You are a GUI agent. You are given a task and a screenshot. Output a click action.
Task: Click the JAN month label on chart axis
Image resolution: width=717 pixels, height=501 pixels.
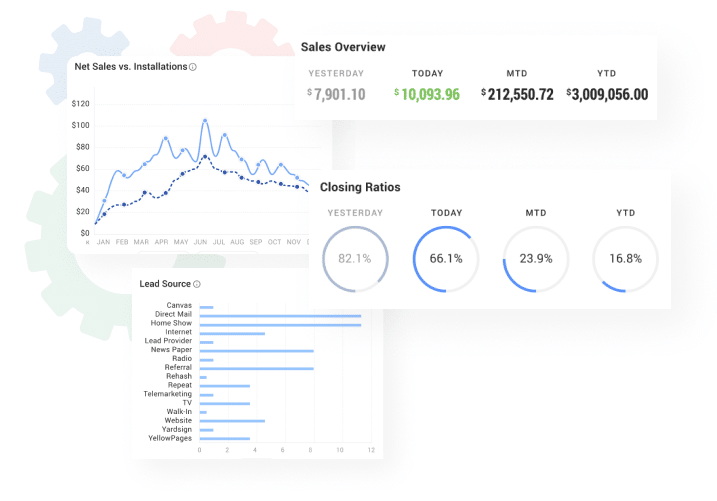click(x=103, y=242)
